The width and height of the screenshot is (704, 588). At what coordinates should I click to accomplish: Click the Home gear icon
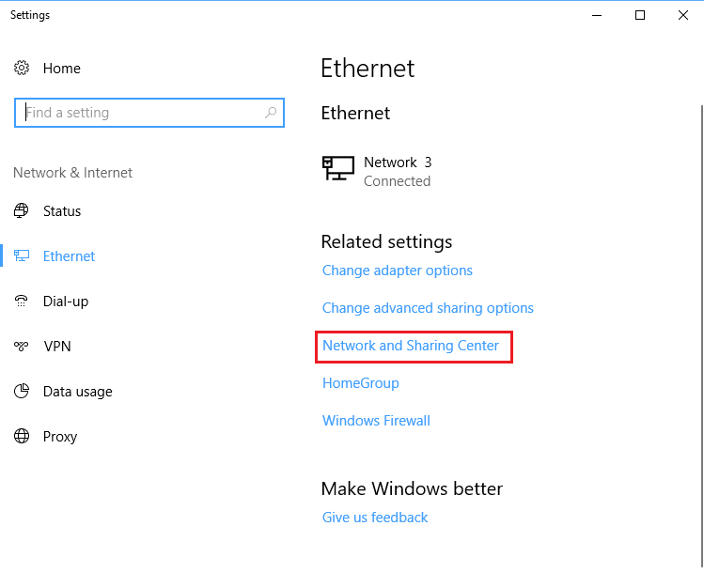(22, 69)
